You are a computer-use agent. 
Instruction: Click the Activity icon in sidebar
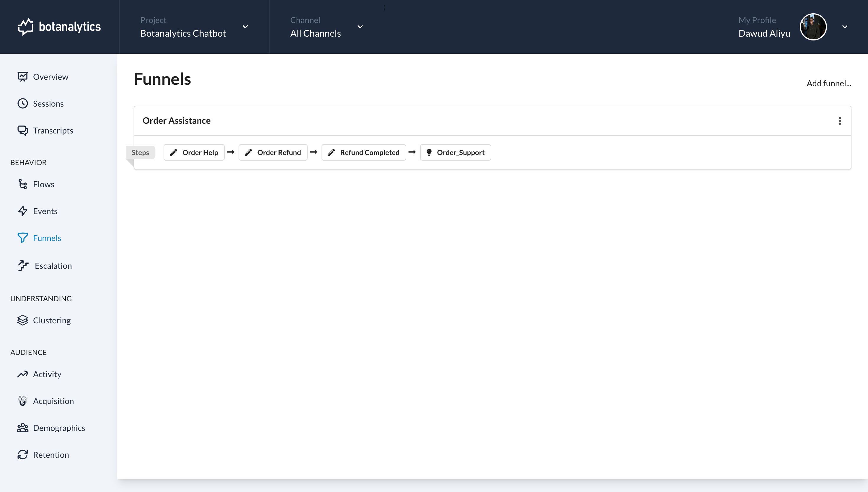(x=23, y=374)
